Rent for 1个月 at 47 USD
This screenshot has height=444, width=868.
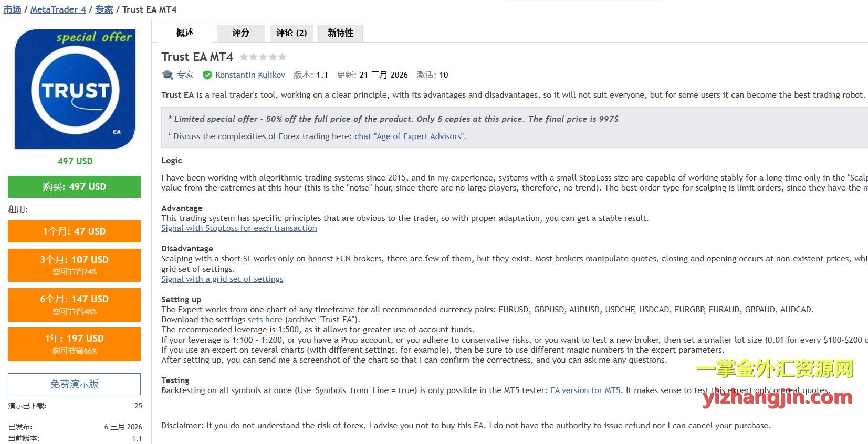(x=74, y=231)
